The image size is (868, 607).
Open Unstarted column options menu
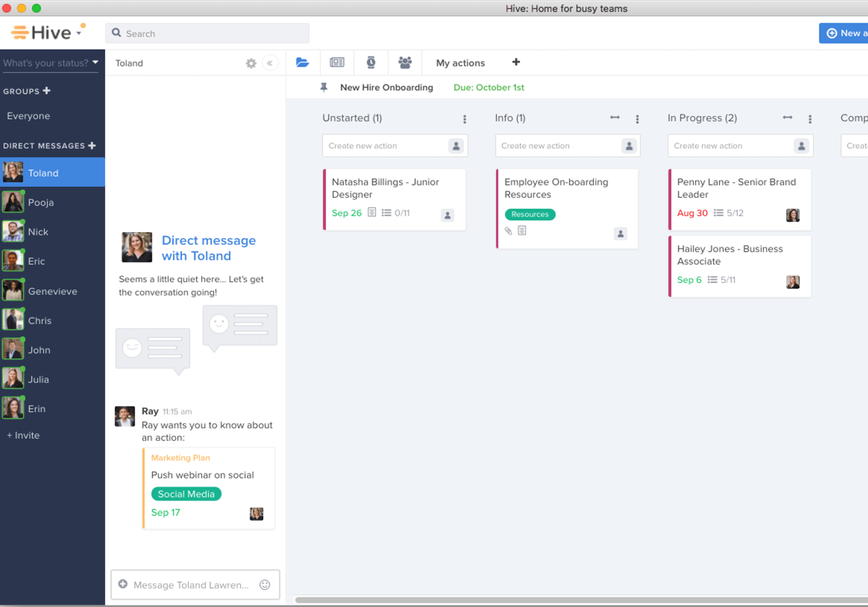click(x=464, y=119)
